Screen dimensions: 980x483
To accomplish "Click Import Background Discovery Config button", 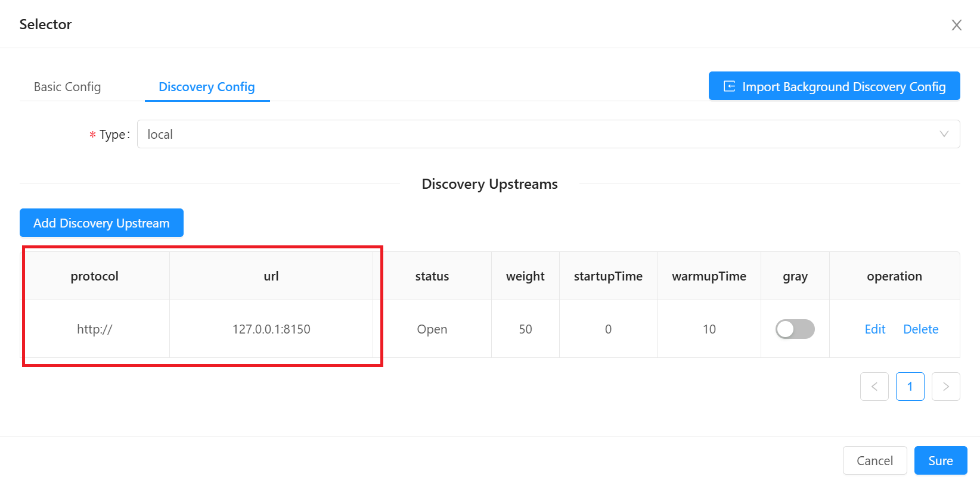I will pos(834,86).
